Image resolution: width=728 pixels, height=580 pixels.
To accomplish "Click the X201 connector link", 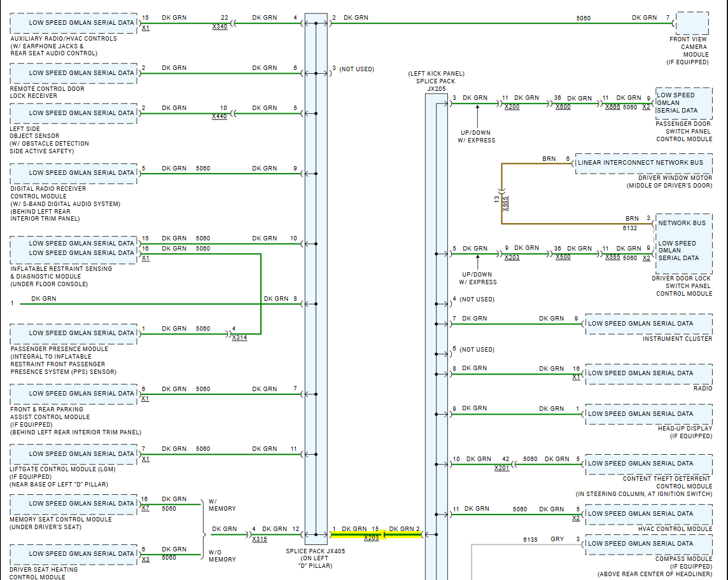I will point(502,468).
